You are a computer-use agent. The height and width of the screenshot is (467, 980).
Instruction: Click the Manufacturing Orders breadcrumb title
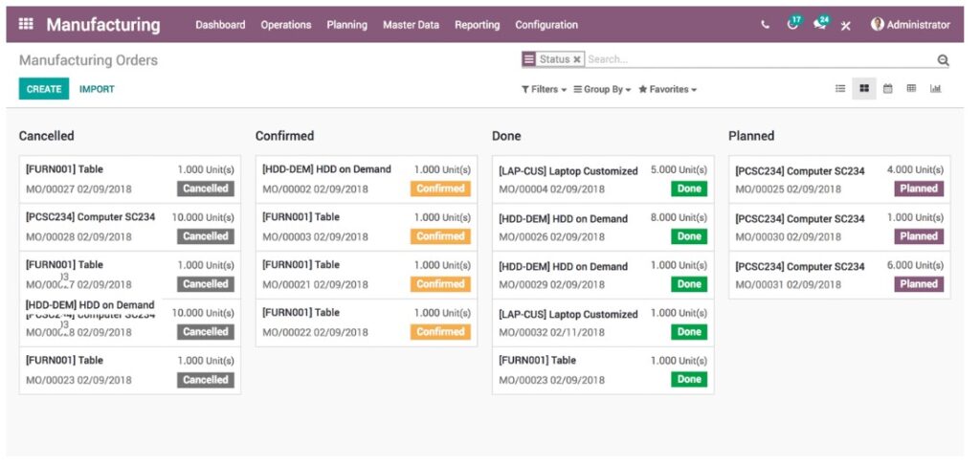click(88, 60)
